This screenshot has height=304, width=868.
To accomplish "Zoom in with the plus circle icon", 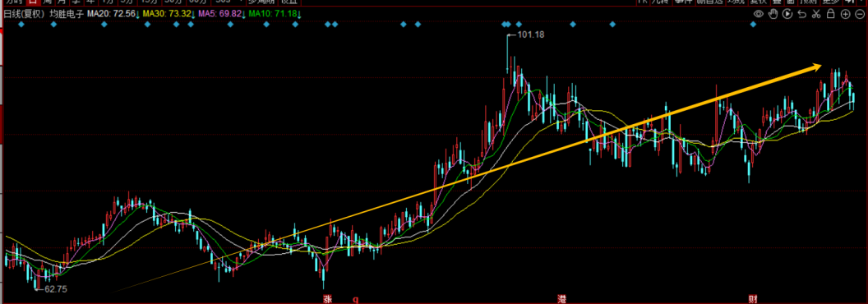I will click(x=845, y=14).
